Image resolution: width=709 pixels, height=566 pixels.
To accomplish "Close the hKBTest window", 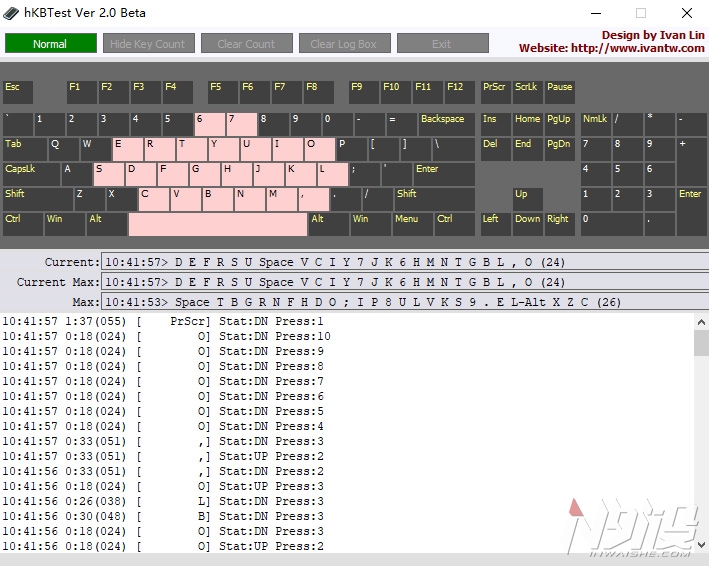I will [x=687, y=13].
